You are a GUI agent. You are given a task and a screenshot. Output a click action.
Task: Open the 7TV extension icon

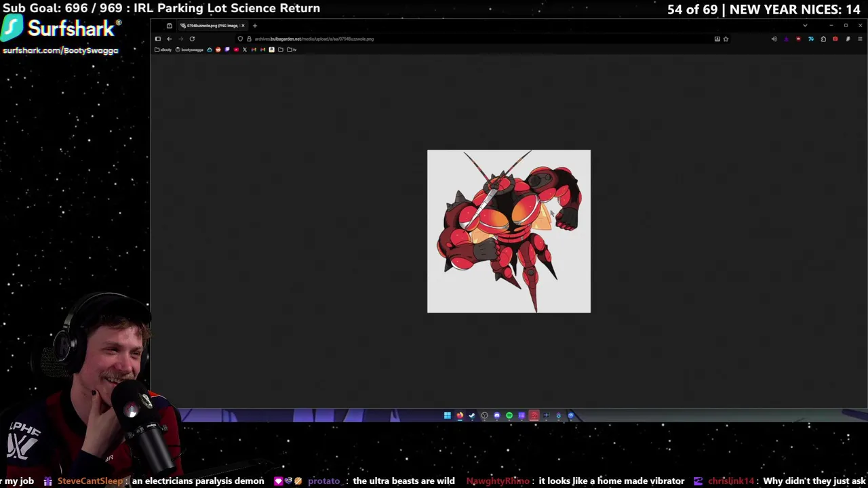(x=811, y=39)
